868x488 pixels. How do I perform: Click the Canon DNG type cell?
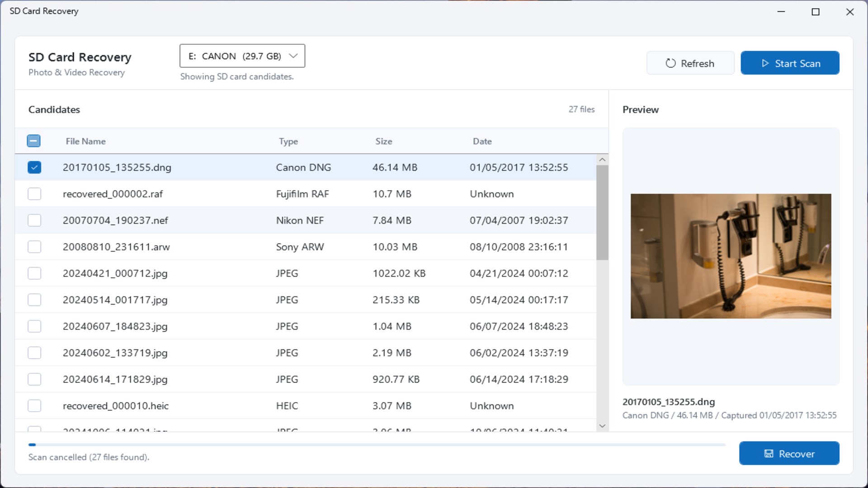click(303, 167)
